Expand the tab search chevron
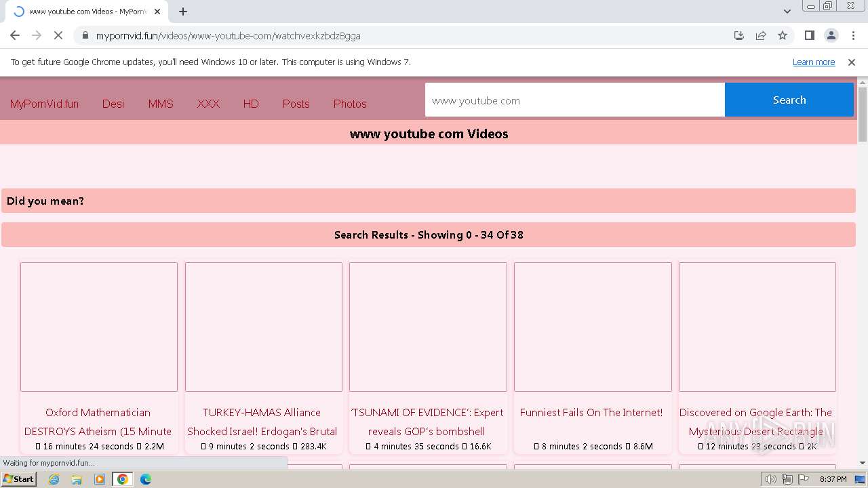 787,11
